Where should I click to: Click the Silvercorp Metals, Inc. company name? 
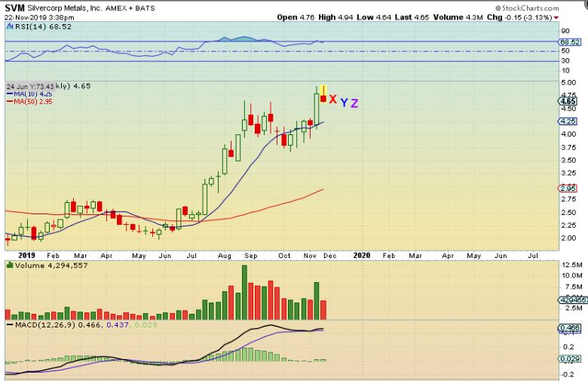coord(65,8)
